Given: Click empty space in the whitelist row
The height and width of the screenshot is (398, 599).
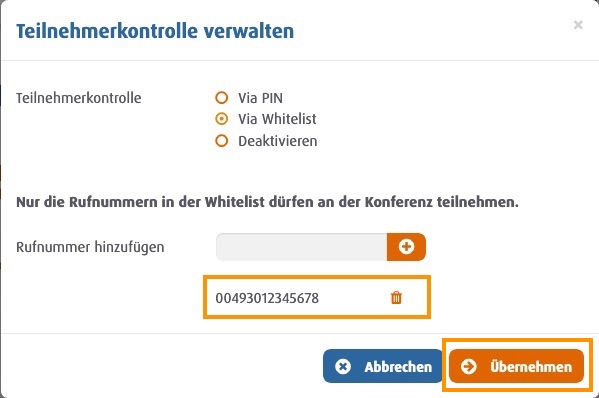Looking at the screenshot, I should click(x=353, y=298).
